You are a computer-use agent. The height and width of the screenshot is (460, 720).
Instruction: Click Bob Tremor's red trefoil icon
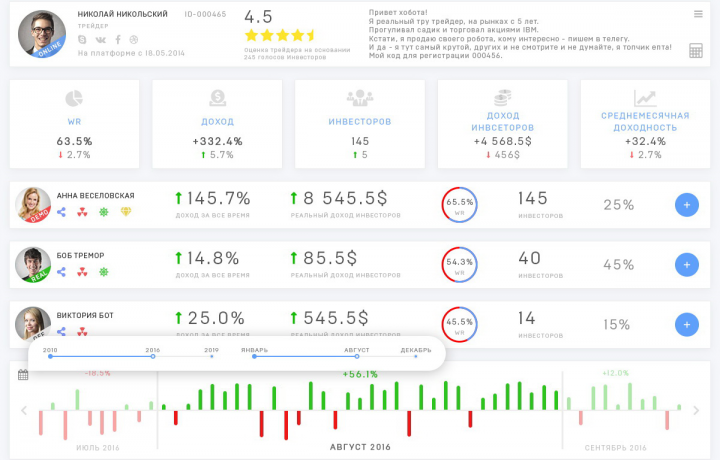(x=82, y=272)
